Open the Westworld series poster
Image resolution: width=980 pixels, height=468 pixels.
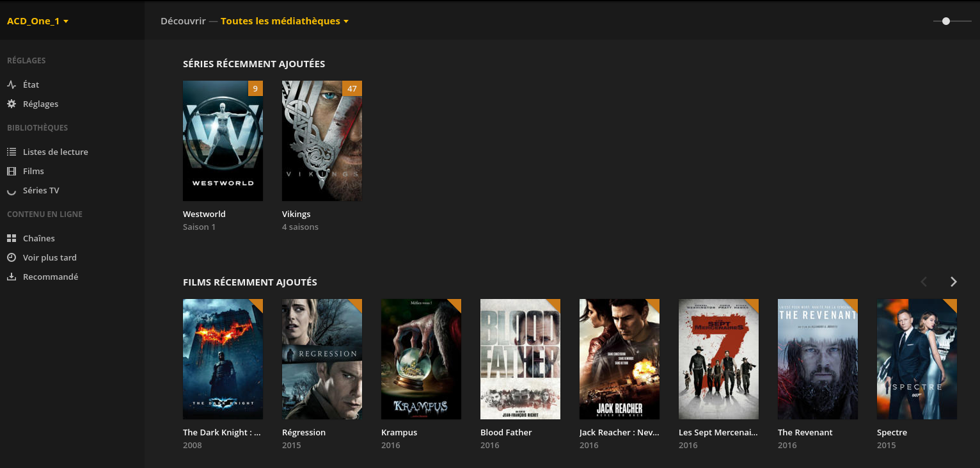(223, 141)
